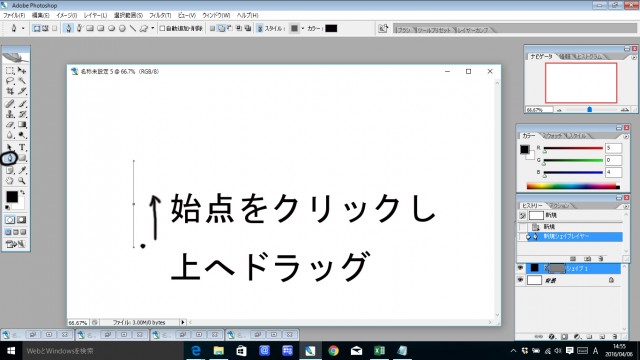Open the イメージ(I) menu
The height and width of the screenshot is (360, 640).
pyautogui.click(x=67, y=15)
